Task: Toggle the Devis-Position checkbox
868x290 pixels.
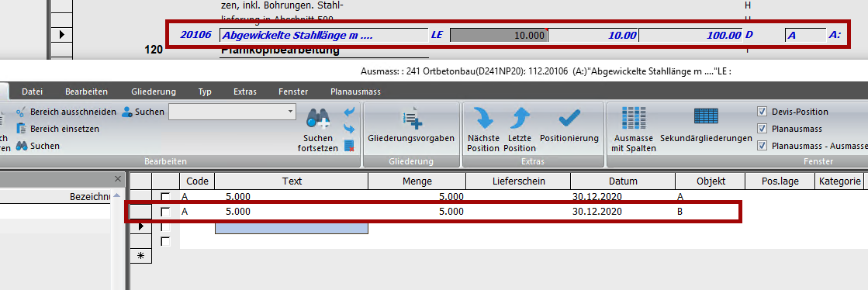Action: [x=762, y=112]
